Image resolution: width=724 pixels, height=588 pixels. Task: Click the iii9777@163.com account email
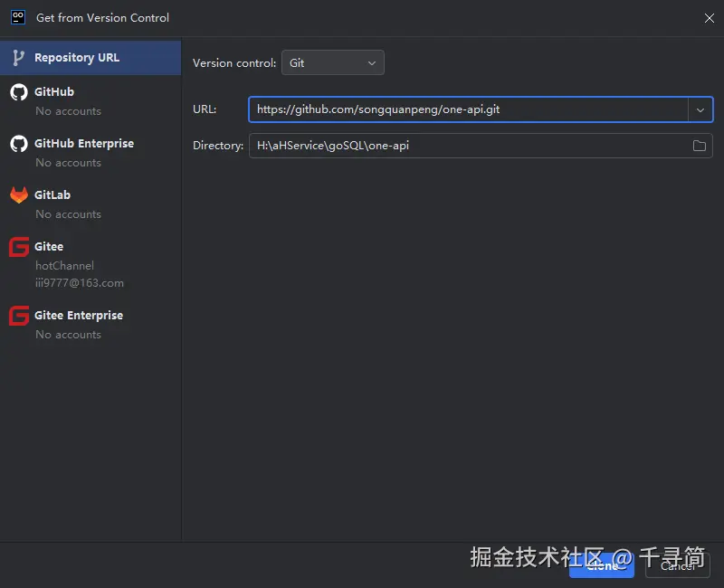tap(80, 283)
